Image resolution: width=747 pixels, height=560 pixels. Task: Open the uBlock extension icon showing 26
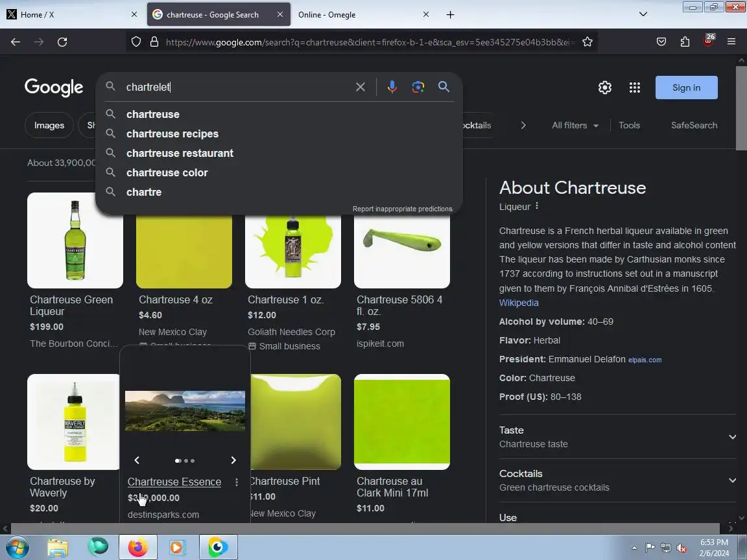point(708,41)
